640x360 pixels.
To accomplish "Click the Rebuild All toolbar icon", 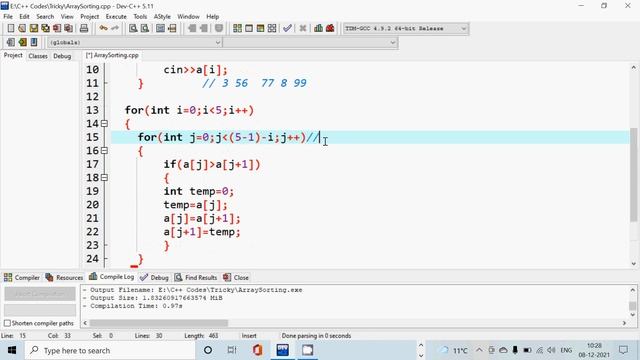I will [x=272, y=28].
